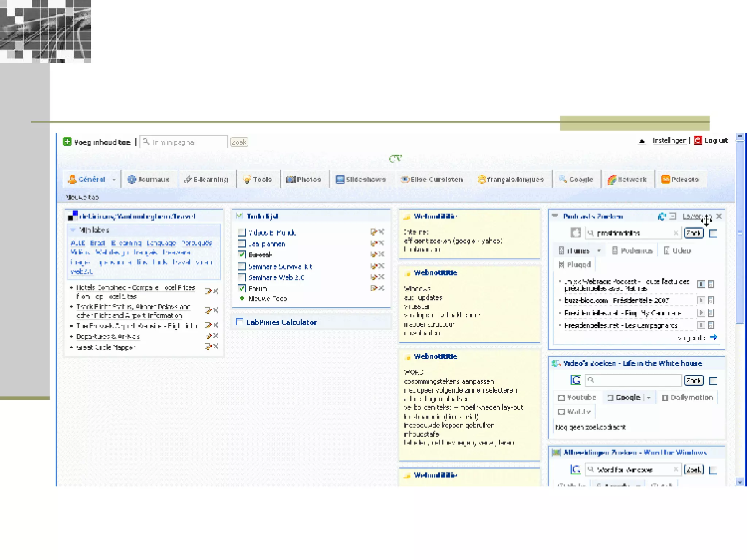The height and width of the screenshot is (560, 747).
Task: Uncheck the Forum todo checkbox
Action: click(x=241, y=288)
